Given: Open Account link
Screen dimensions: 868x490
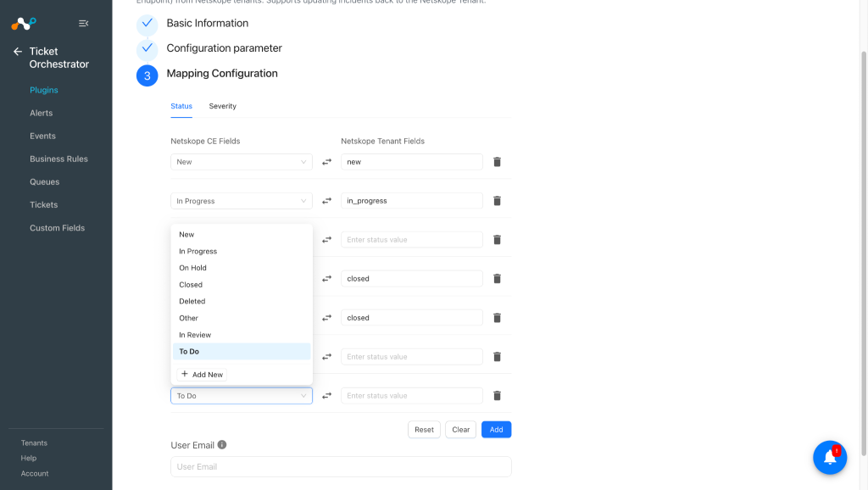Looking at the screenshot, I should coord(34,473).
